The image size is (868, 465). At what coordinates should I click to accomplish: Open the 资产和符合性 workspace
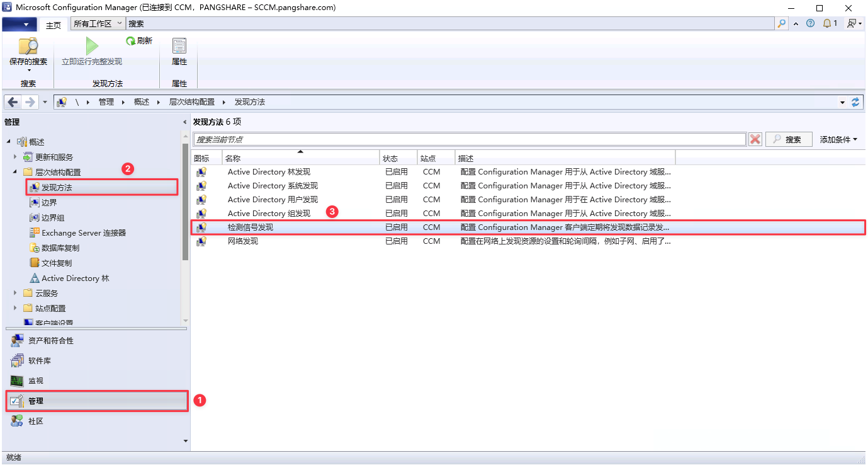click(96, 341)
